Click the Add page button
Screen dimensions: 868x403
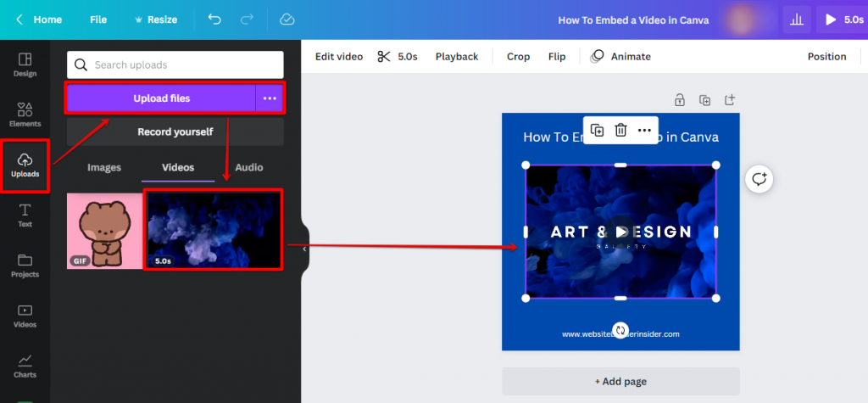[620, 382]
